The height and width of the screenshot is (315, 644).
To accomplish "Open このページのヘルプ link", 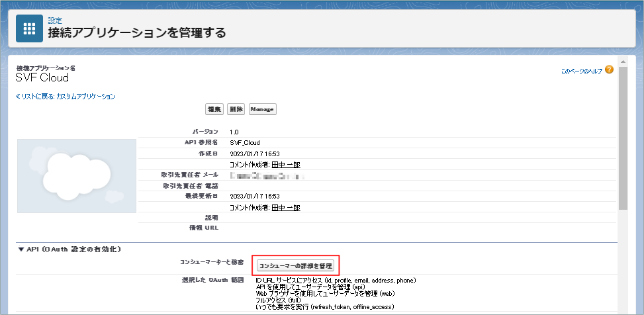I will point(582,71).
